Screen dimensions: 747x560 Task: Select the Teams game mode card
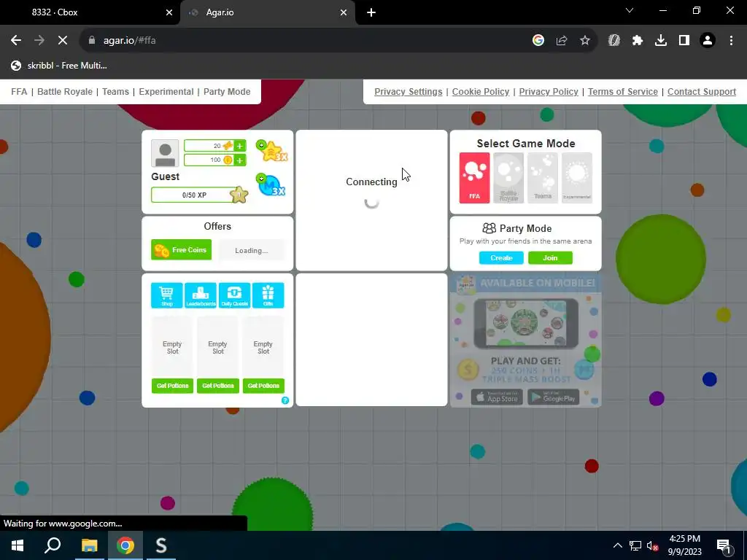[x=543, y=178]
